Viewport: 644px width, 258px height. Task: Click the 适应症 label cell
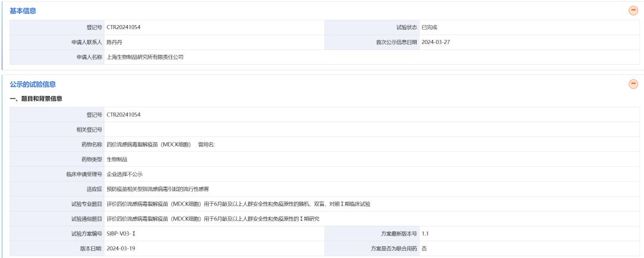[x=57, y=189]
